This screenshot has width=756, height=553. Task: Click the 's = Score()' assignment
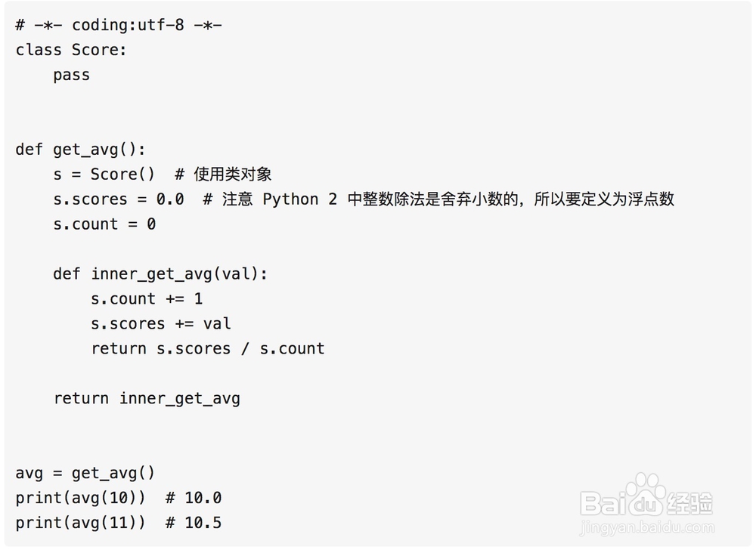[104, 174]
